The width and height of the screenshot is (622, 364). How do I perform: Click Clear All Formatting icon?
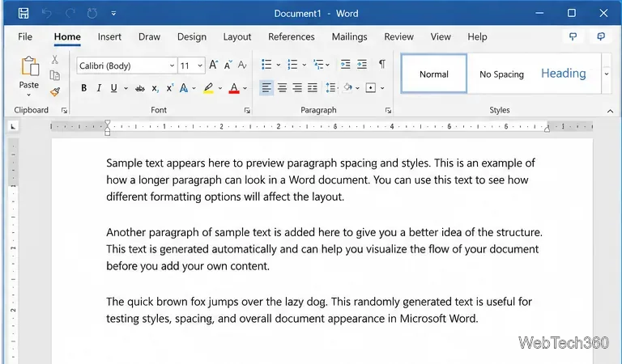pos(242,65)
